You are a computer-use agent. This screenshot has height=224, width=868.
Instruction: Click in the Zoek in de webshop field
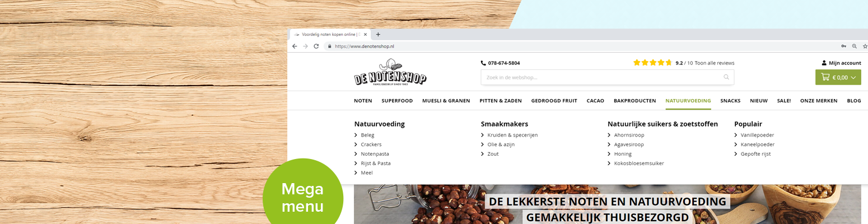point(607,77)
